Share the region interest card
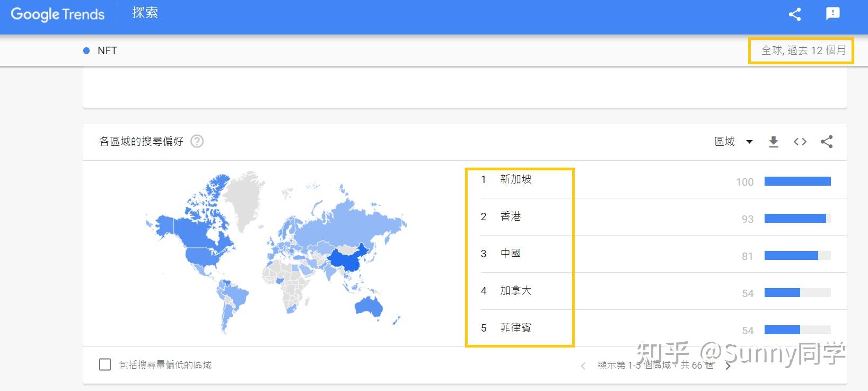The width and height of the screenshot is (868, 391). 827,142
